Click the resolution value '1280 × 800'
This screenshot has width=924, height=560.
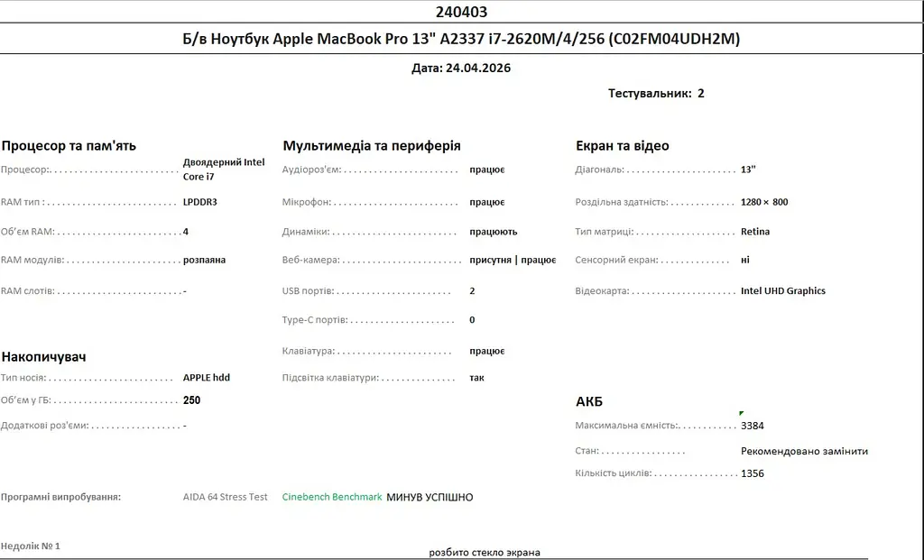click(x=764, y=202)
